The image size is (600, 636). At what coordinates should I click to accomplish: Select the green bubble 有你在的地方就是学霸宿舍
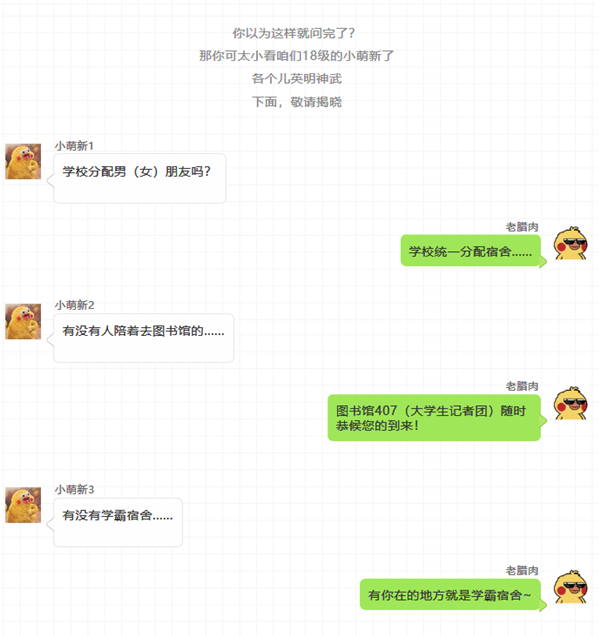(x=450, y=595)
